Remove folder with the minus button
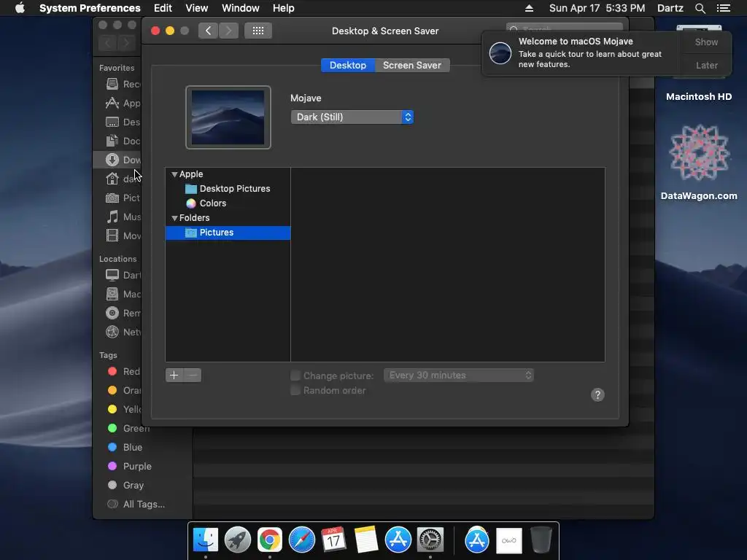This screenshot has height=560, width=747. point(193,376)
